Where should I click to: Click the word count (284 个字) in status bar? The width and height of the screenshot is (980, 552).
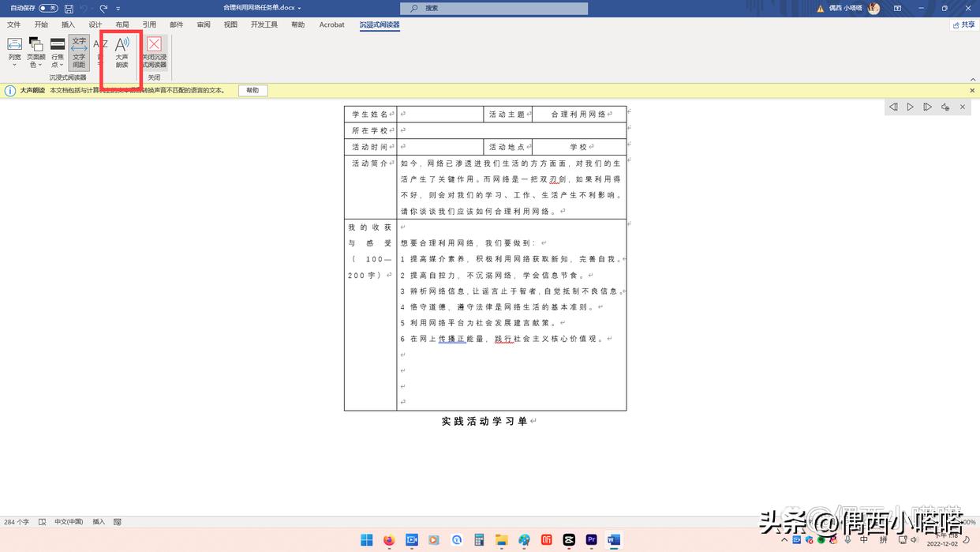(x=17, y=522)
